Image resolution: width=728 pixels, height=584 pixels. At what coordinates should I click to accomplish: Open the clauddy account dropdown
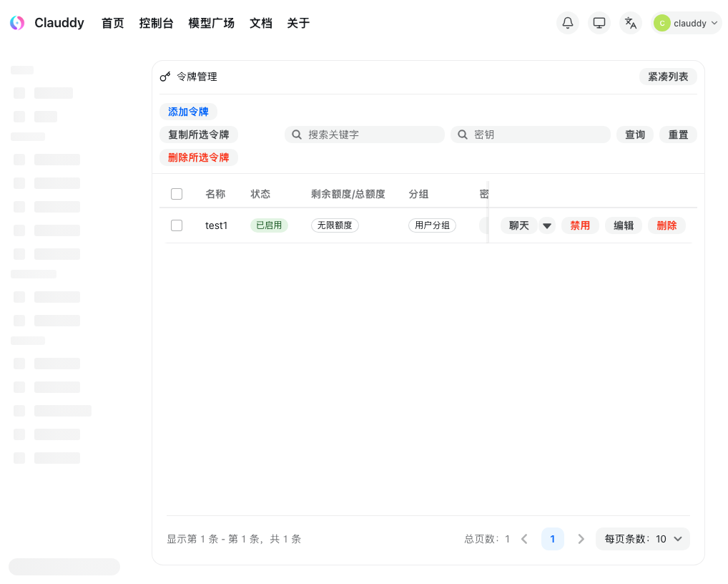tap(687, 23)
